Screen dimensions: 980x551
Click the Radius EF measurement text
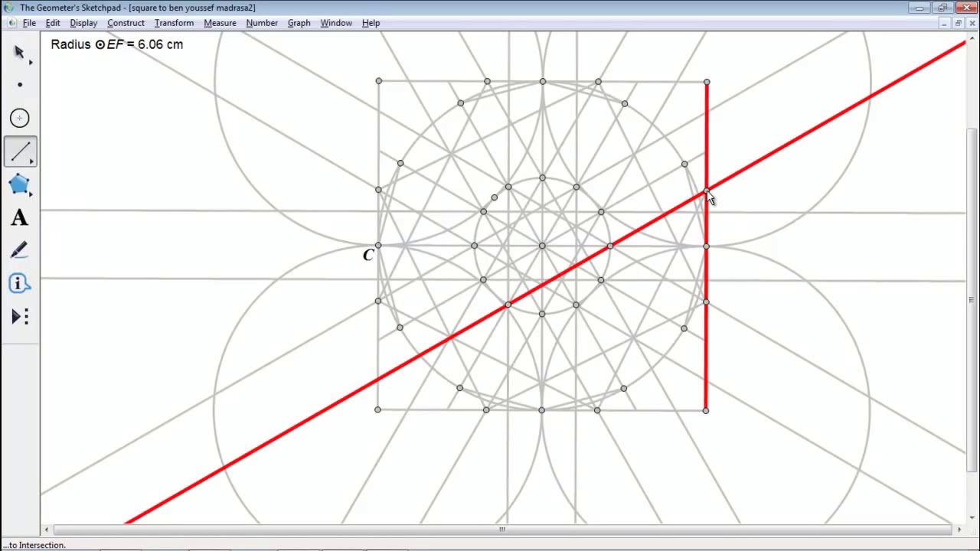117,44
